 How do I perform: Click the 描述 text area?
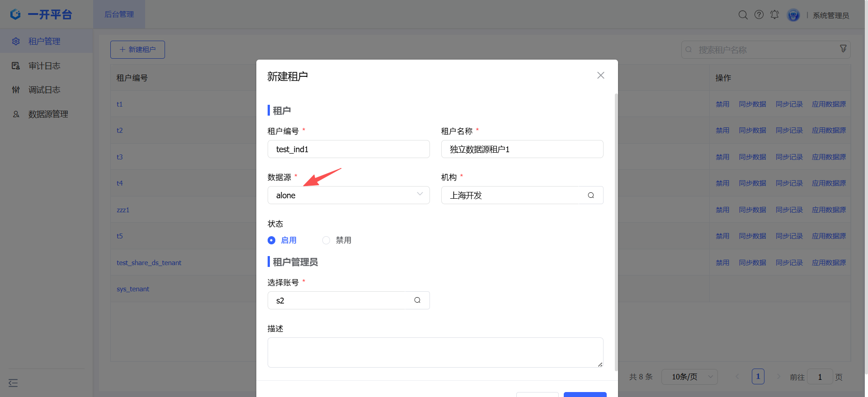coord(435,352)
